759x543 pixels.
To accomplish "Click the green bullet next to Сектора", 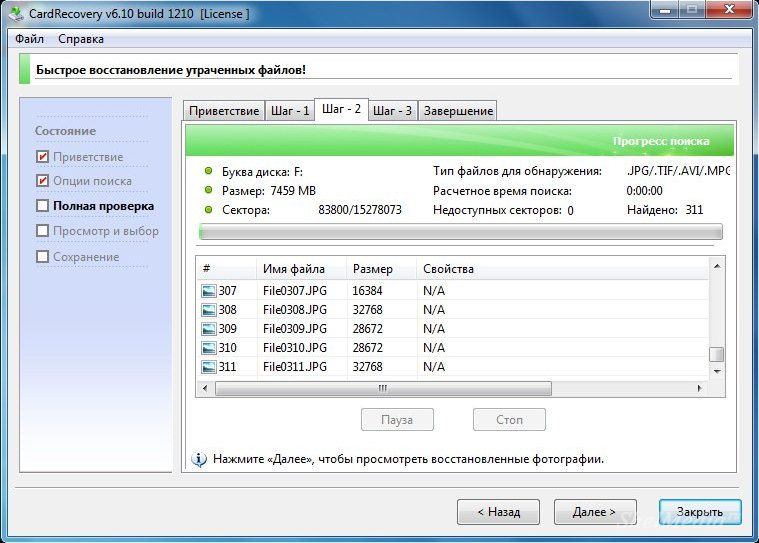I will point(209,210).
